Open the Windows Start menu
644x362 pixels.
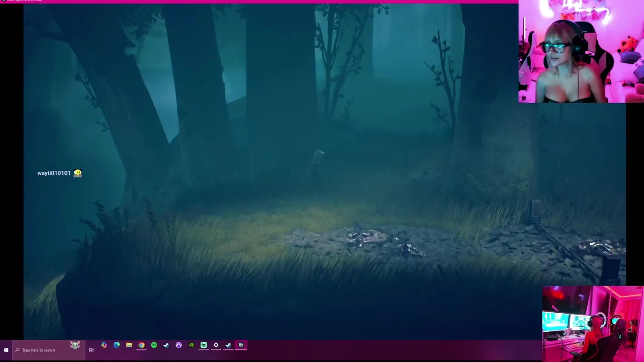[6, 350]
